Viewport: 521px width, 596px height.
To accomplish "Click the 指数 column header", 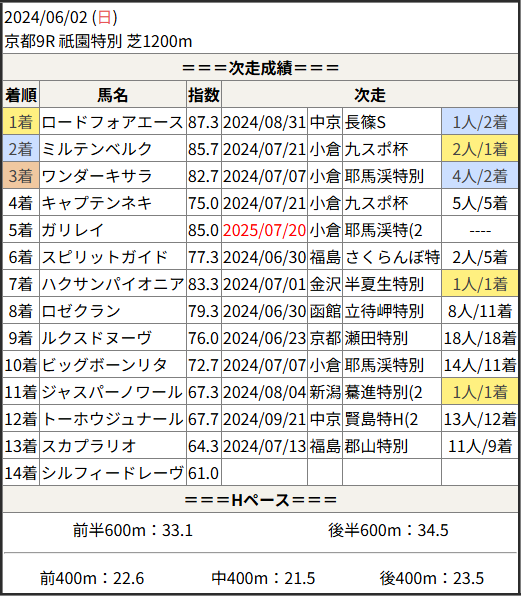I will coord(204,95).
